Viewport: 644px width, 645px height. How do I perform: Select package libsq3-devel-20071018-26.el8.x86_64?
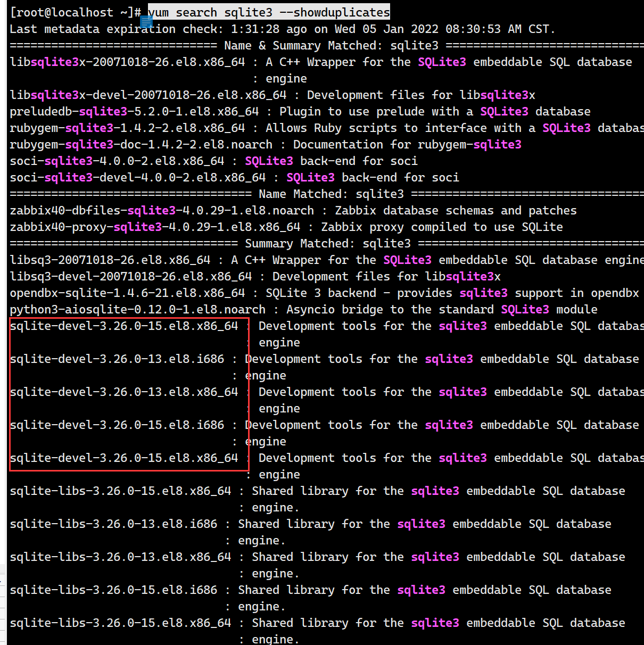(x=131, y=276)
